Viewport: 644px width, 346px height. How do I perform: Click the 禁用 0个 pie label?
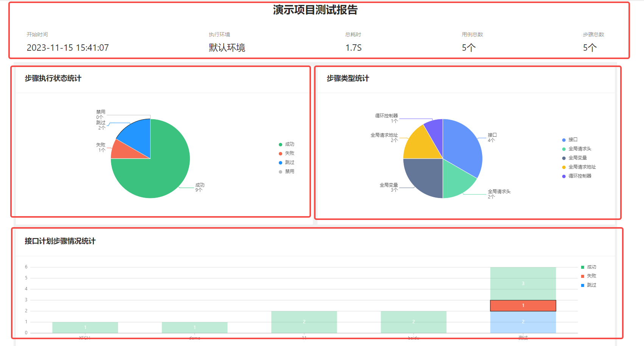pos(101,115)
